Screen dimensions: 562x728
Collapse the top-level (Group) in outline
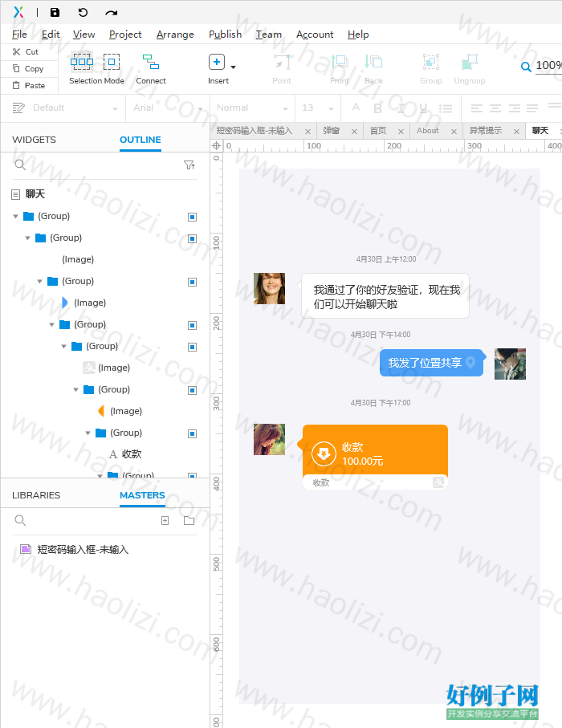click(16, 217)
